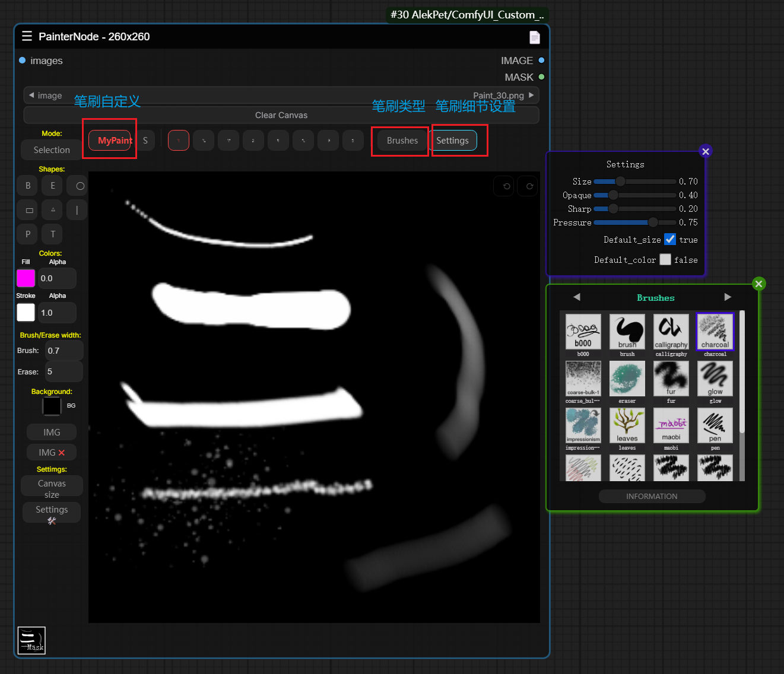This screenshot has width=784, height=674.
Task: Go to next image with right arrow
Action: [531, 95]
